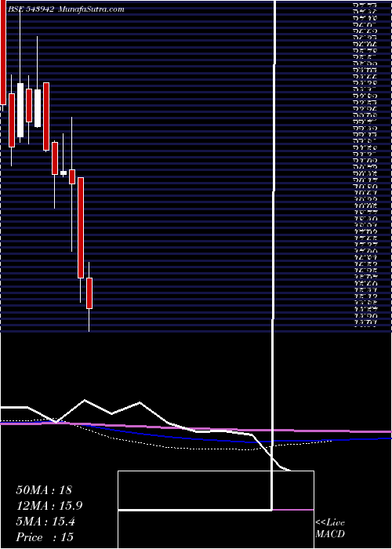Viewport: 392px width, 549px height.
Task: Click the pink moving average line
Action: click(196, 427)
